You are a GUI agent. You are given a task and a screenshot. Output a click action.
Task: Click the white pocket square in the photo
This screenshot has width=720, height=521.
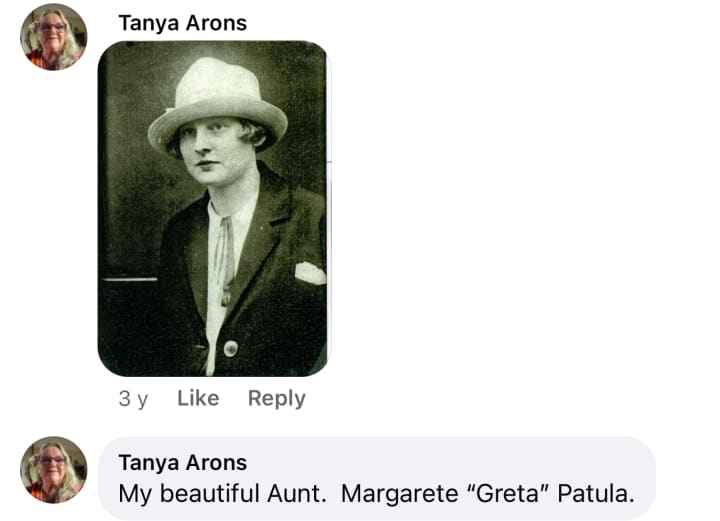click(x=310, y=273)
